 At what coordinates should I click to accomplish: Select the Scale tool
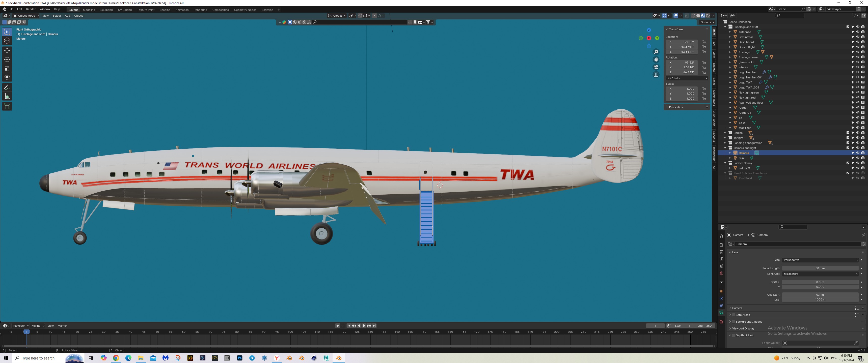pyautogui.click(x=7, y=68)
